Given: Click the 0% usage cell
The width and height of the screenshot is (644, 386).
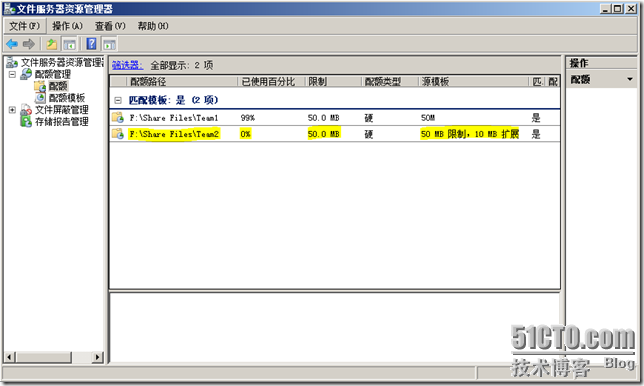Looking at the screenshot, I should click(x=245, y=134).
